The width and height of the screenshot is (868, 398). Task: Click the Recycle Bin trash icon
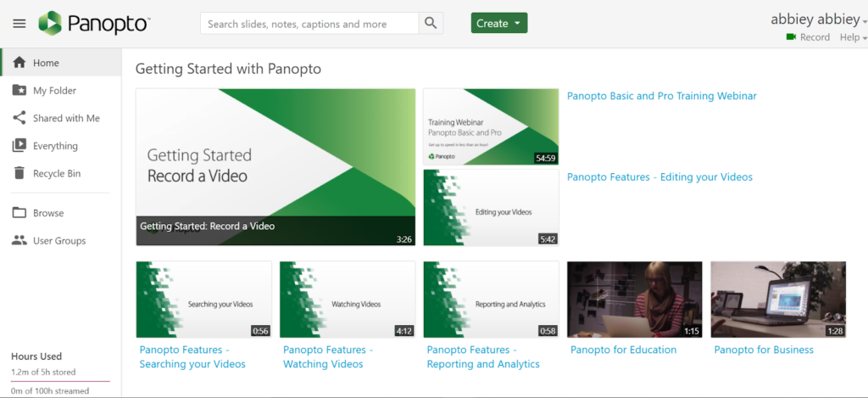(x=19, y=173)
